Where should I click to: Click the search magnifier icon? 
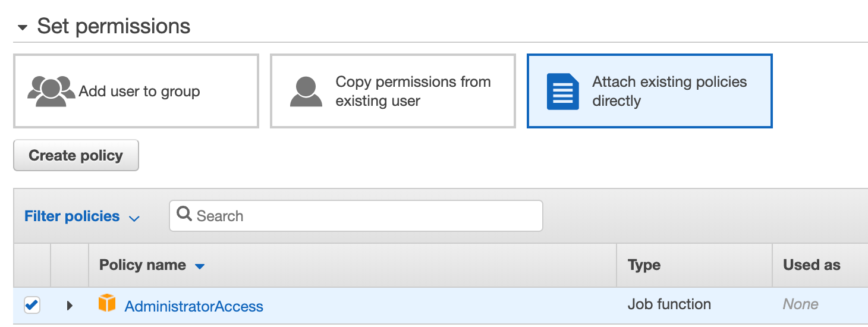pos(184,215)
